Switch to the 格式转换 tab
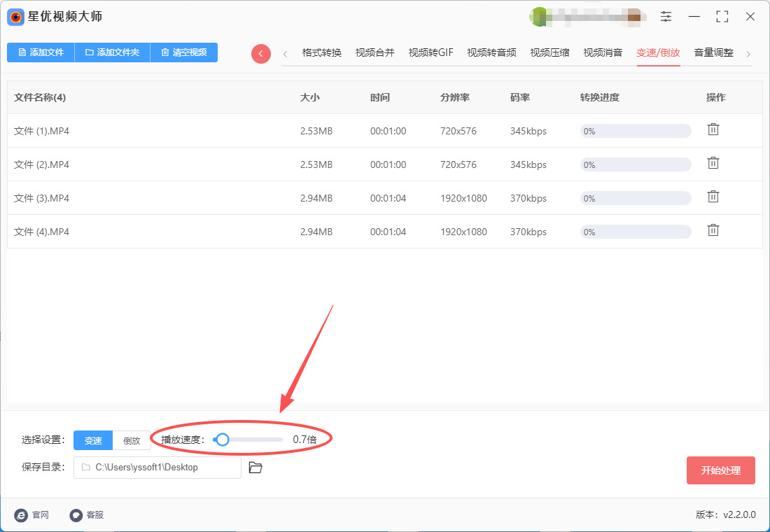Screen dimensions: 770x532 tap(322, 52)
